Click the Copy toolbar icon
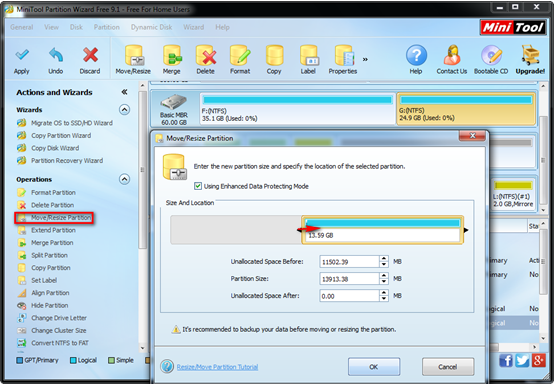Viewport: 554px width, 384px height. pyautogui.click(x=274, y=55)
